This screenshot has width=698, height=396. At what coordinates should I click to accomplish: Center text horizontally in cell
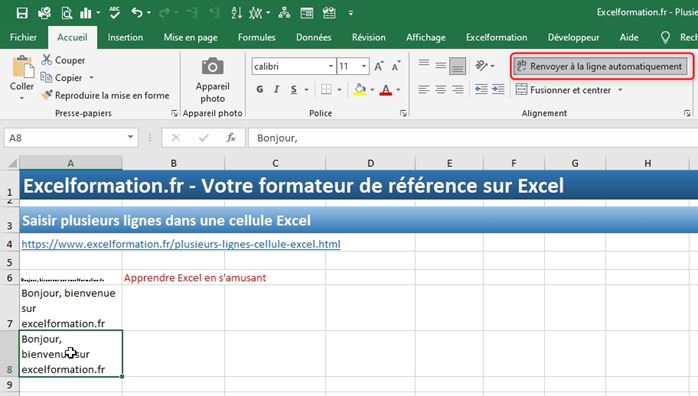click(441, 89)
